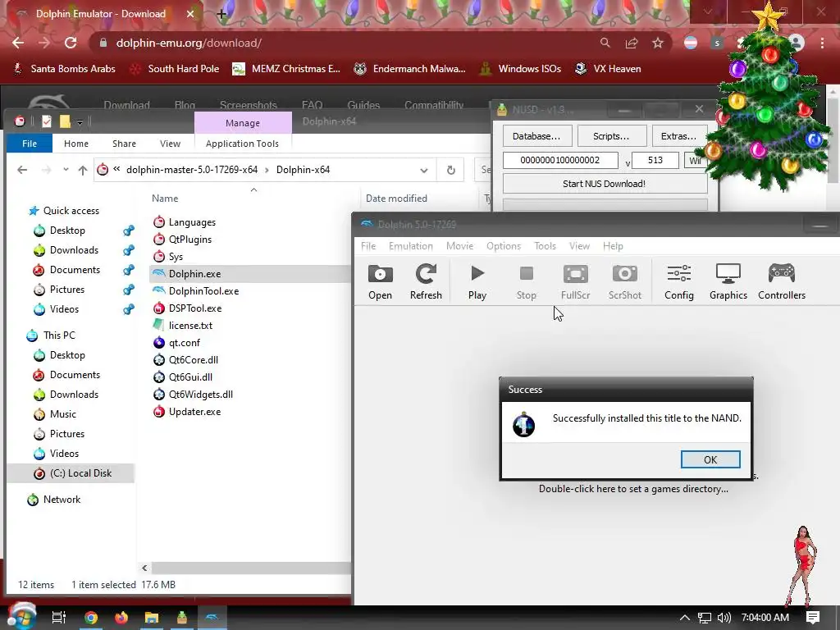Open the Dolphin Movie menu

[459, 246]
